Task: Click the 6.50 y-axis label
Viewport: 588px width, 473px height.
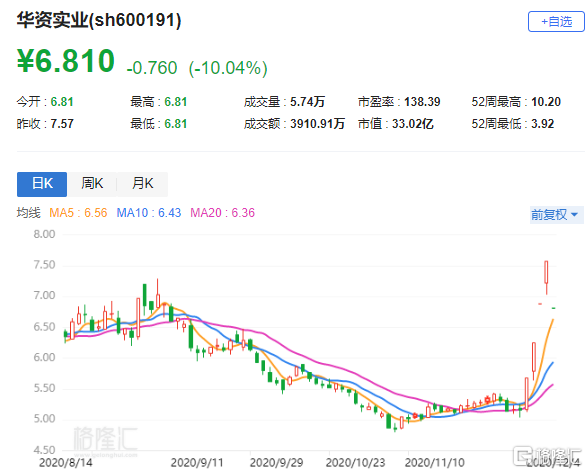Action: coord(44,327)
